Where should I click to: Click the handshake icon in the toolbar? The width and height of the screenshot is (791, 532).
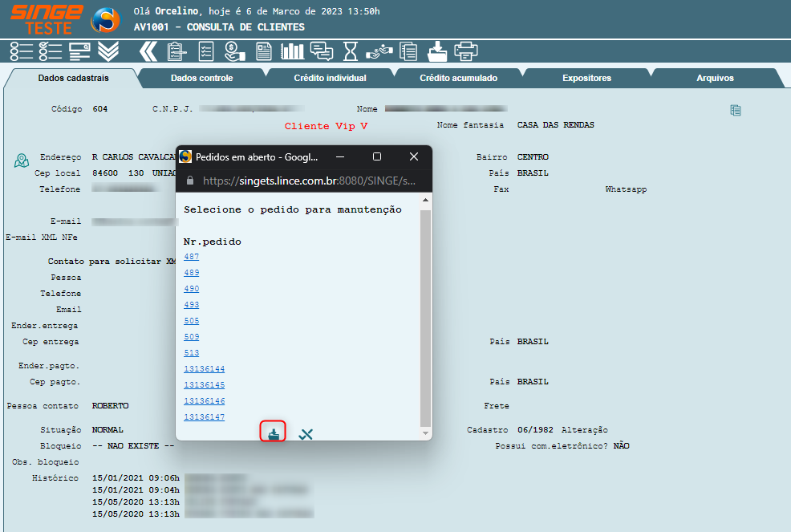point(379,51)
